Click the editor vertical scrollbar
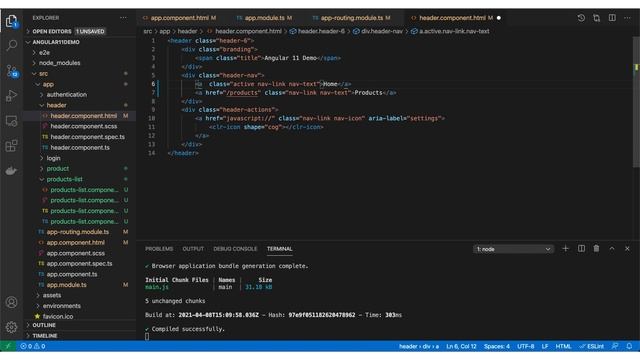This screenshot has width=640, height=360. point(636,102)
